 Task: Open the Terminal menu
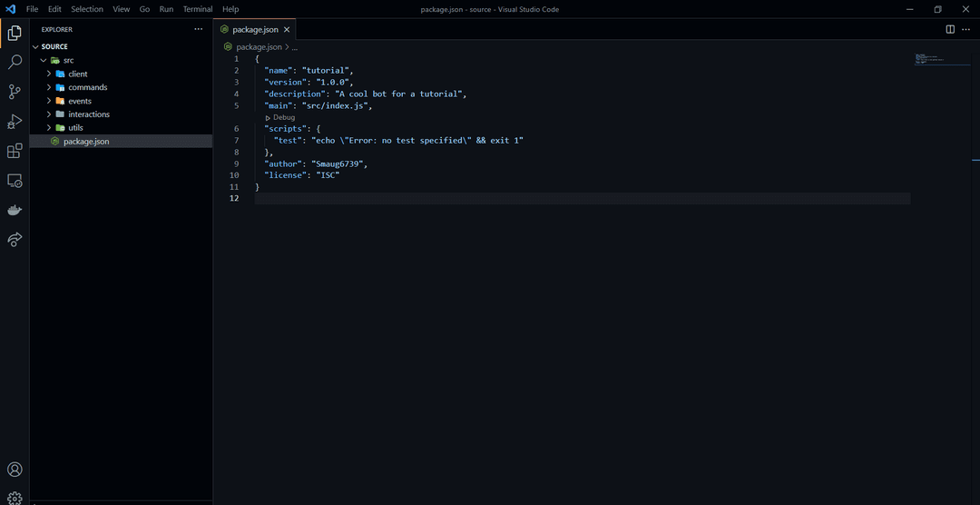(198, 9)
